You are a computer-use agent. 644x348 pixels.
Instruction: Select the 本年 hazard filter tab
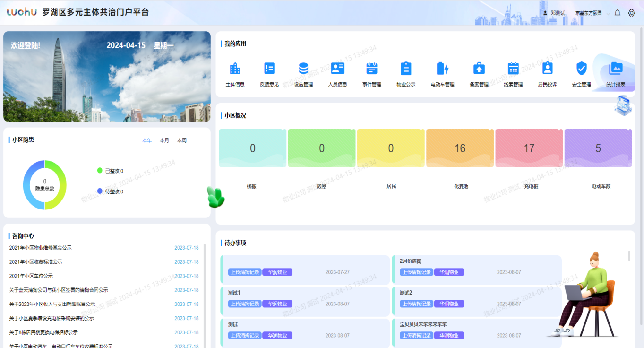[147, 140]
